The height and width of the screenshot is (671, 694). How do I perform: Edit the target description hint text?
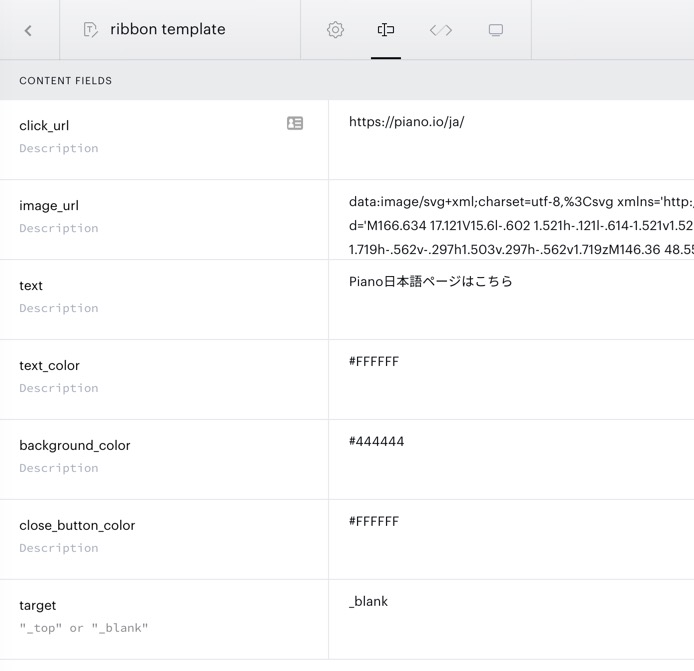83,628
